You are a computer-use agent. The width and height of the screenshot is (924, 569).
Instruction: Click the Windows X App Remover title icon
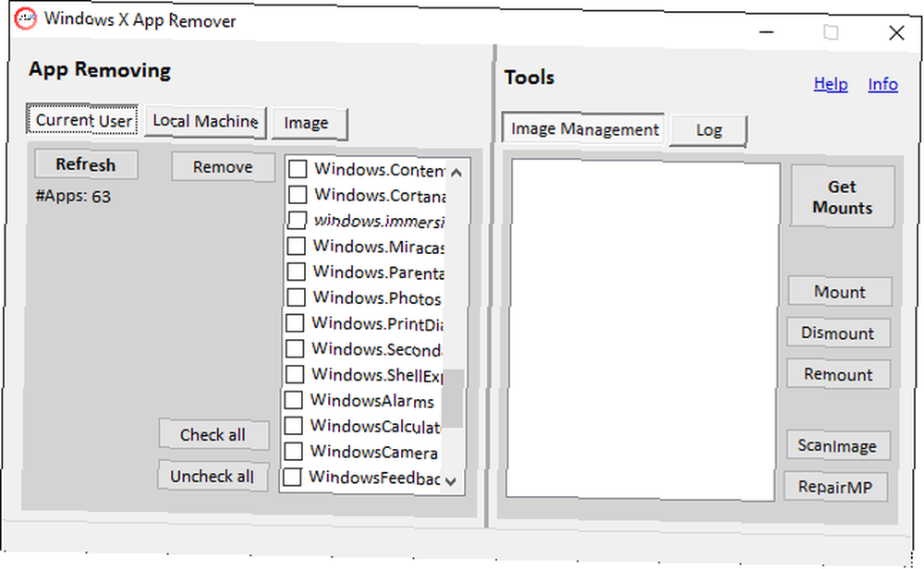[25, 18]
